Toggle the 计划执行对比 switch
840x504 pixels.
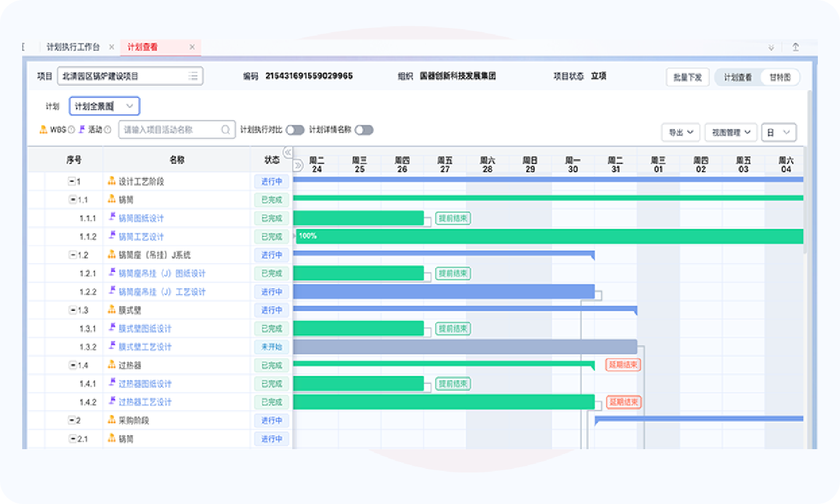(295, 130)
